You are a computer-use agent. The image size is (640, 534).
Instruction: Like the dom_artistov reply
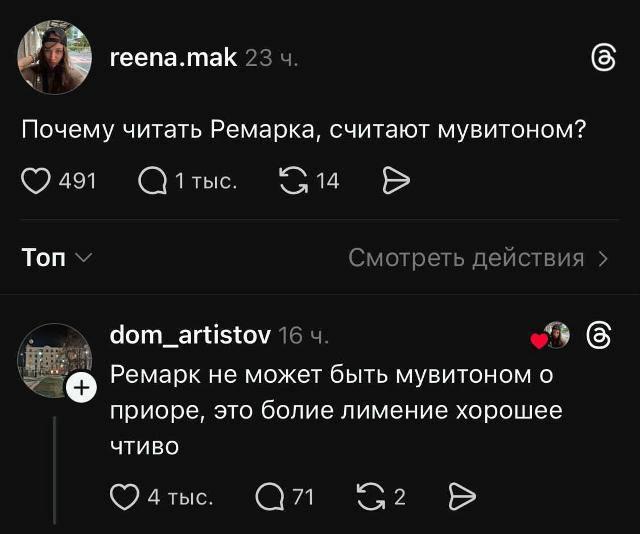pyautogui.click(x=123, y=496)
